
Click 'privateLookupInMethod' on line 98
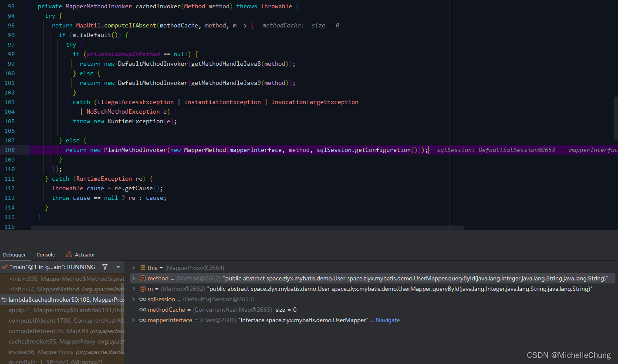point(123,54)
